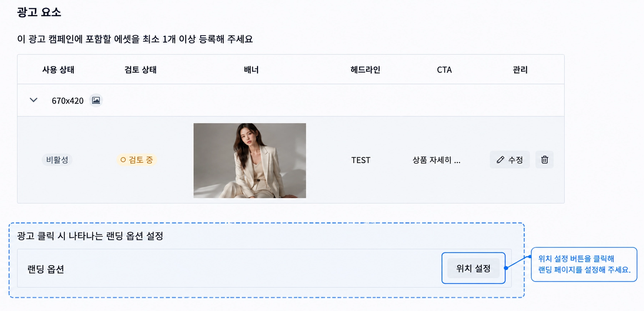Click the 위치 설정 button

pos(473,268)
